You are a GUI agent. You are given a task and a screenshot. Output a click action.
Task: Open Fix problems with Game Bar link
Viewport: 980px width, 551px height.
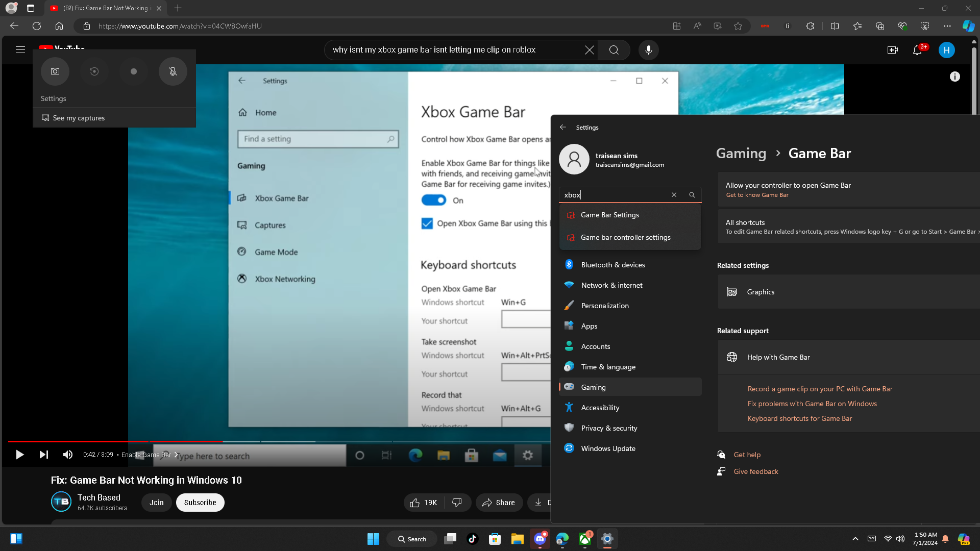[x=812, y=404]
